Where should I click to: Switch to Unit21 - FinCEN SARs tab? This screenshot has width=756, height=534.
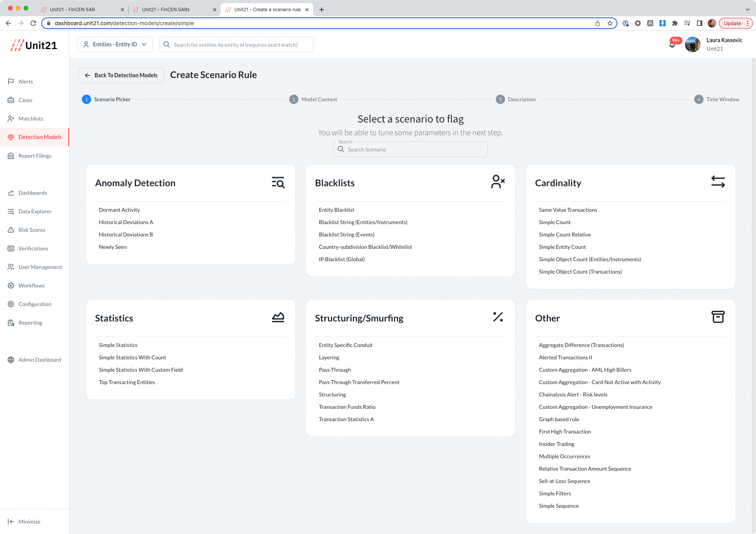coord(166,10)
